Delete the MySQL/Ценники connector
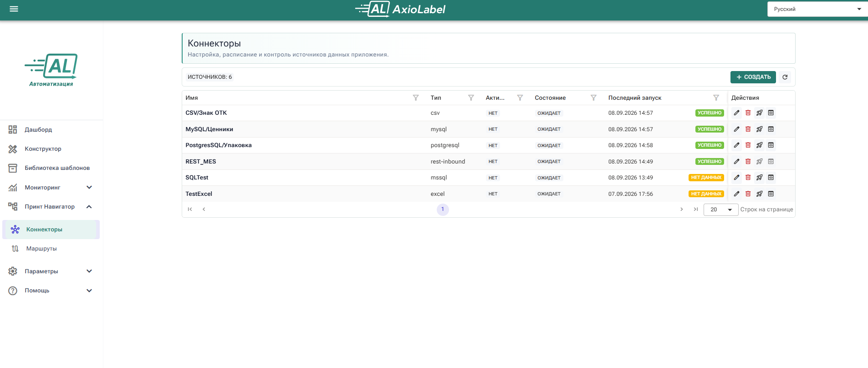The height and width of the screenshot is (368, 868). coord(748,129)
